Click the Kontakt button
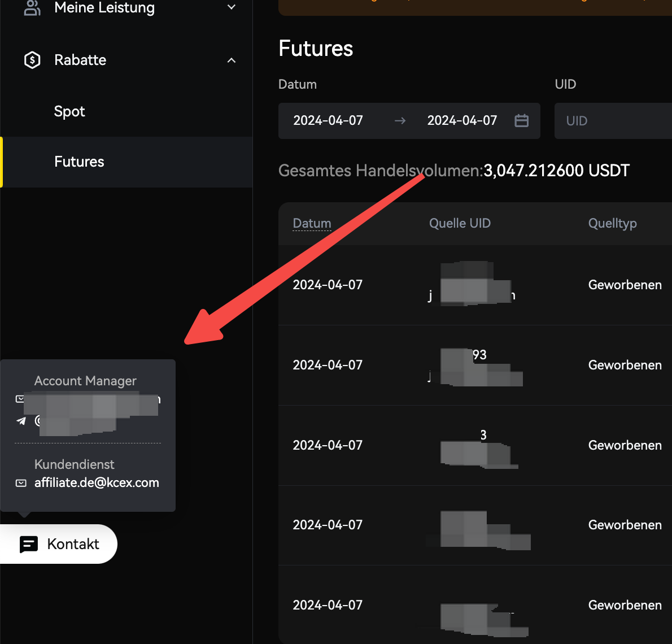 click(59, 544)
